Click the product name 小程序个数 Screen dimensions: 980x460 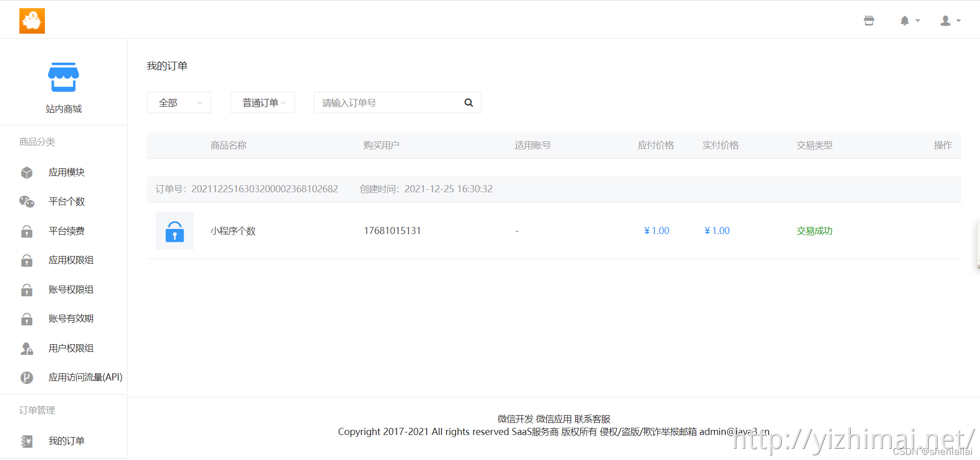233,231
